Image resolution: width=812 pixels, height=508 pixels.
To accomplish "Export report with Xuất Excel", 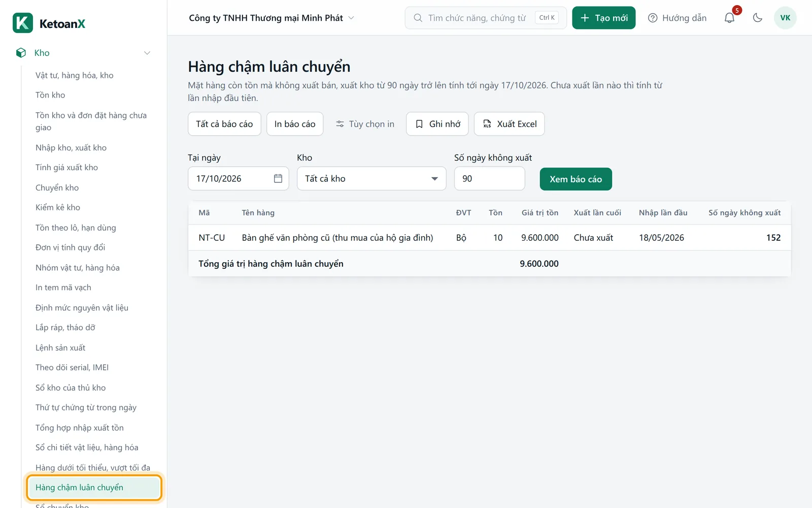I will coord(510,124).
